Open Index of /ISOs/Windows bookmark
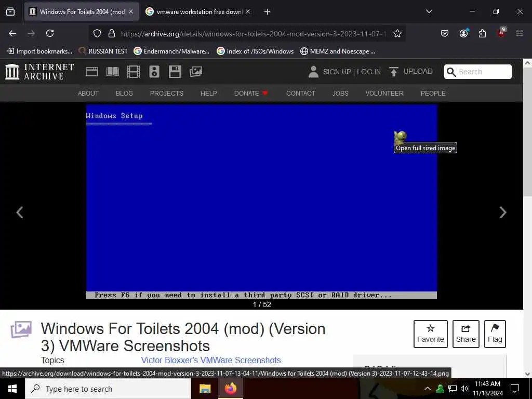This screenshot has width=532, height=399. pyautogui.click(x=255, y=51)
